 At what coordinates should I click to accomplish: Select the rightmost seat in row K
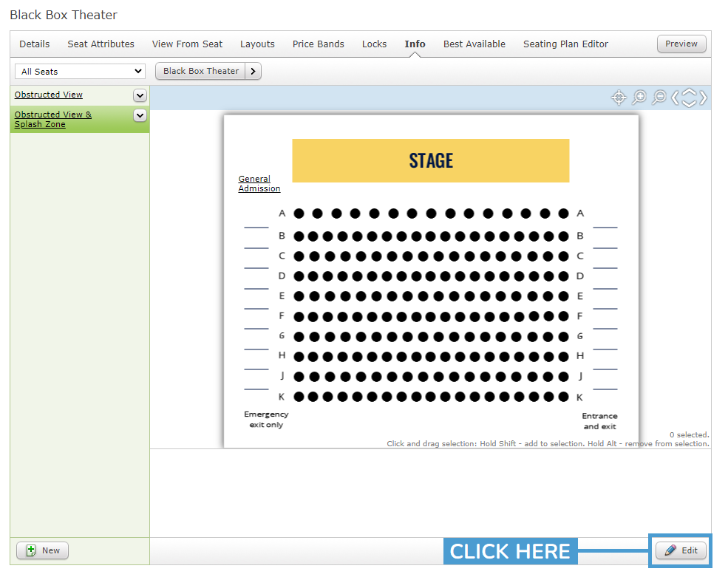(564, 397)
